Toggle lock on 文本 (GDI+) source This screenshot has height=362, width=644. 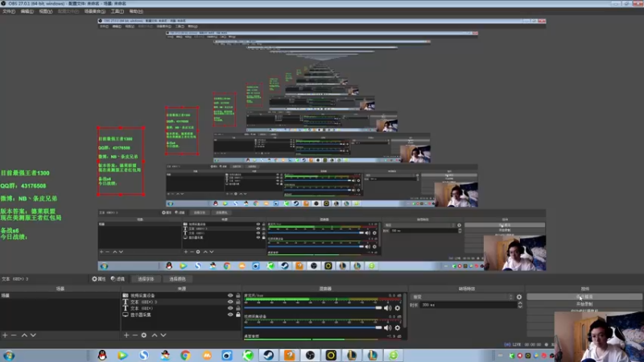pyautogui.click(x=238, y=308)
